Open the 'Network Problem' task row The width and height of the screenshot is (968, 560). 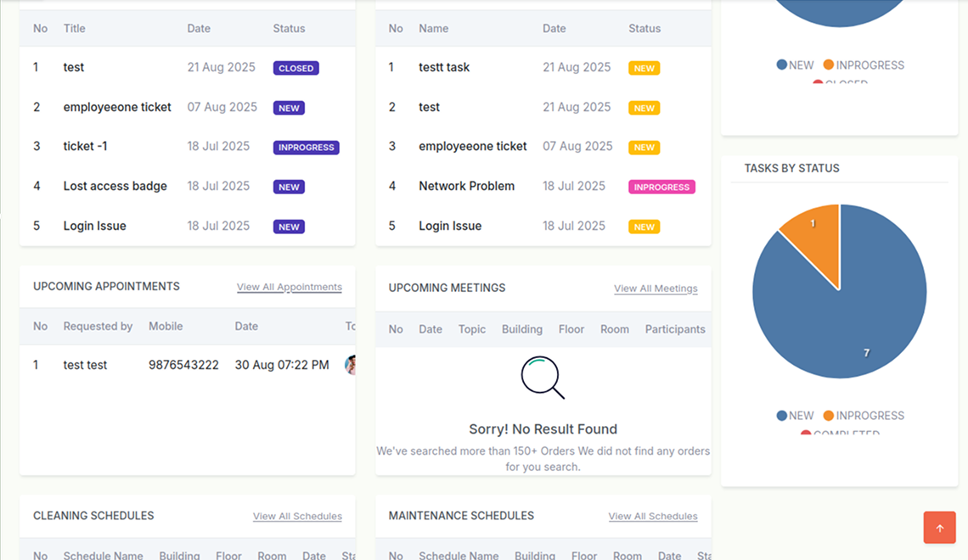point(466,186)
